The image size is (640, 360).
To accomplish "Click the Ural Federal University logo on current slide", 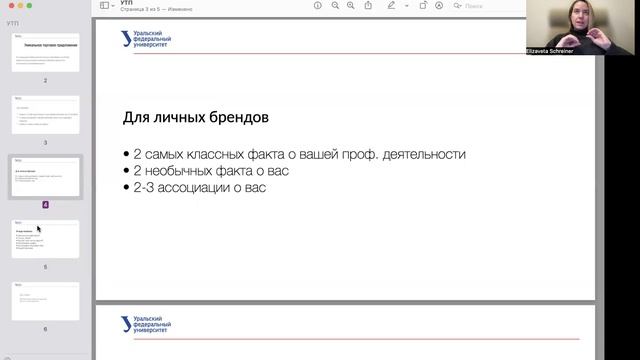I will pyautogui.click(x=146, y=39).
